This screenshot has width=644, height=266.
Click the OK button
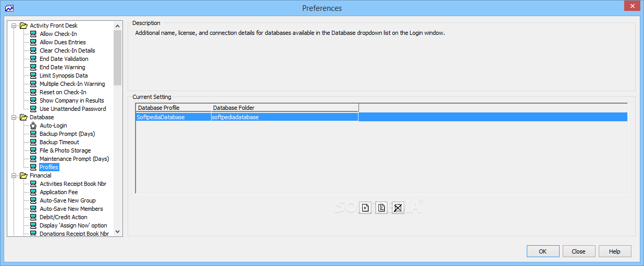click(543, 251)
